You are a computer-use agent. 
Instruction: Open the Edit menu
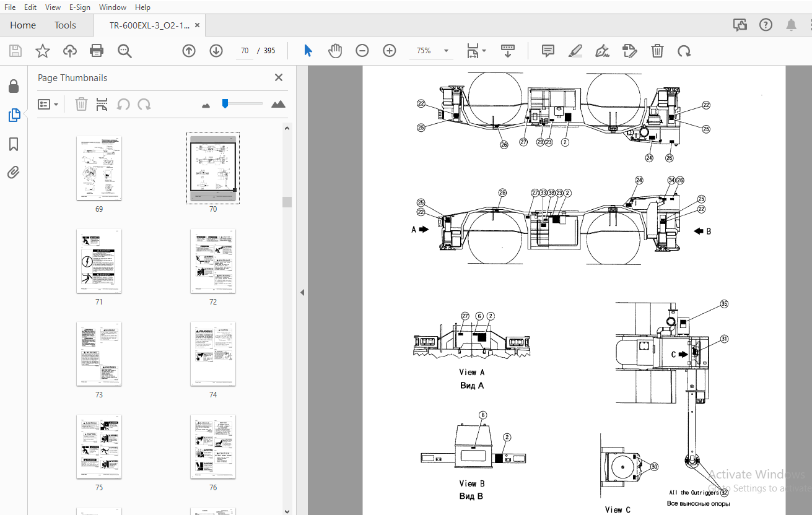pyautogui.click(x=30, y=7)
